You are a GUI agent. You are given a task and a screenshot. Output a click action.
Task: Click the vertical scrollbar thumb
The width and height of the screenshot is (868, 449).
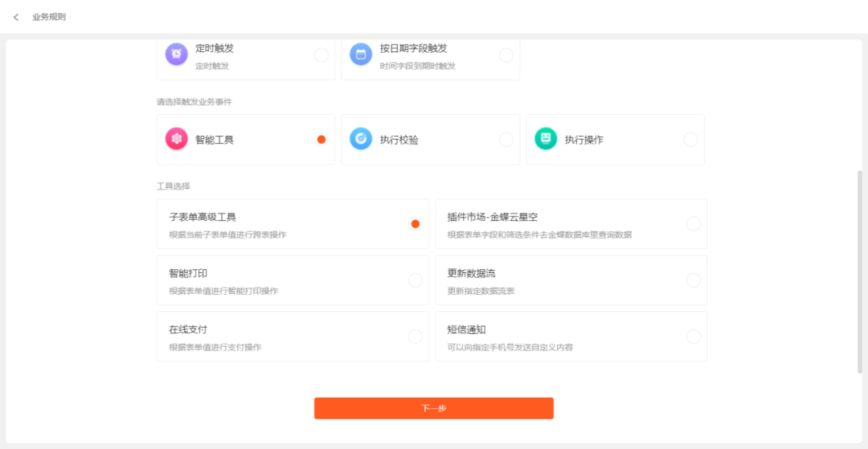[860, 271]
